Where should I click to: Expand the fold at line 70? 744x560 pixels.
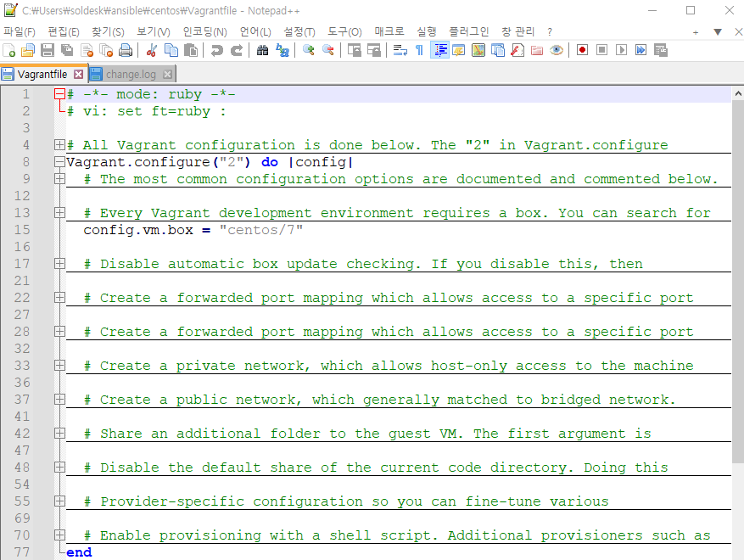click(x=59, y=535)
